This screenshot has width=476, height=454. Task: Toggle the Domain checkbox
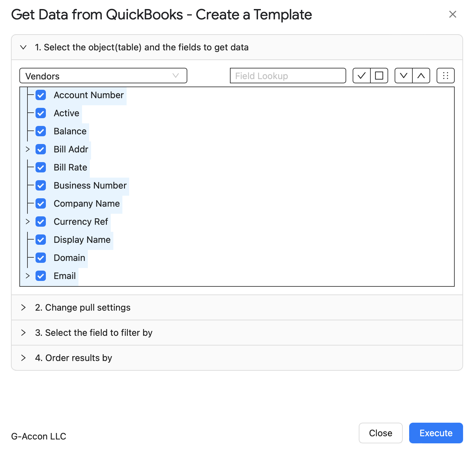click(x=41, y=258)
